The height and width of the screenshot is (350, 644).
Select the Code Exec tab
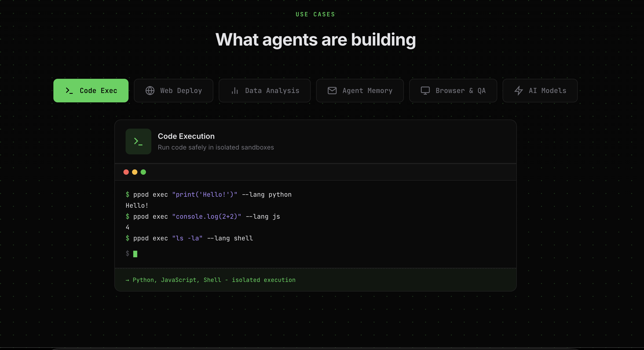point(98,91)
